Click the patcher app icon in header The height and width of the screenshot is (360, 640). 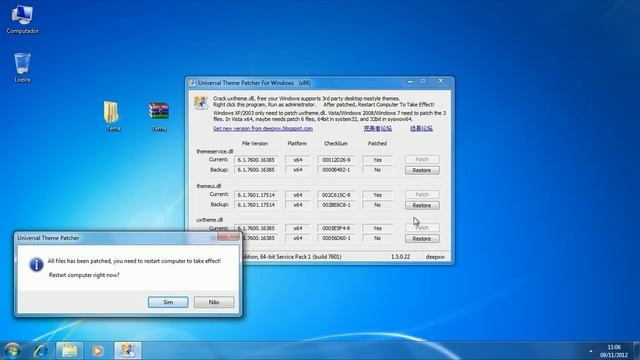click(x=201, y=102)
